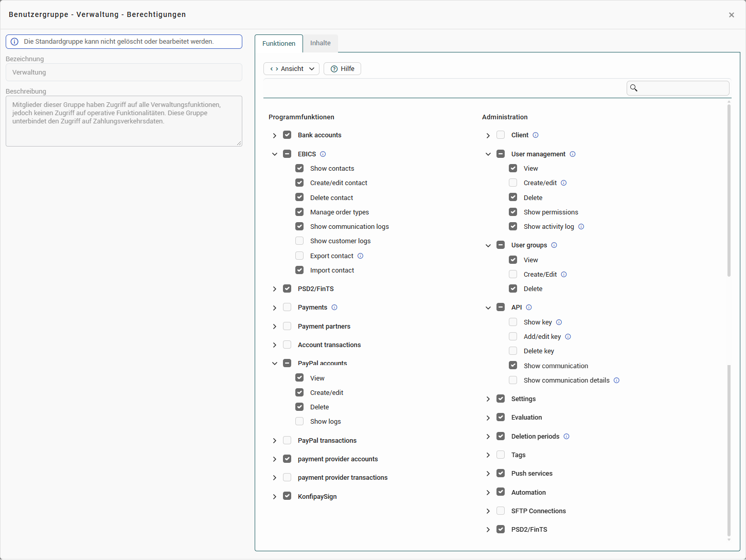Click the info icon beside Show activity log
Image resolution: width=746 pixels, height=560 pixels.
(x=581, y=227)
